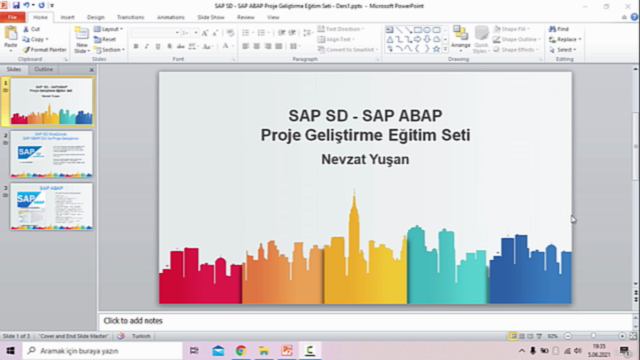640x360 pixels.
Task: Click the Arrange button in Drawing group
Action: [460, 39]
